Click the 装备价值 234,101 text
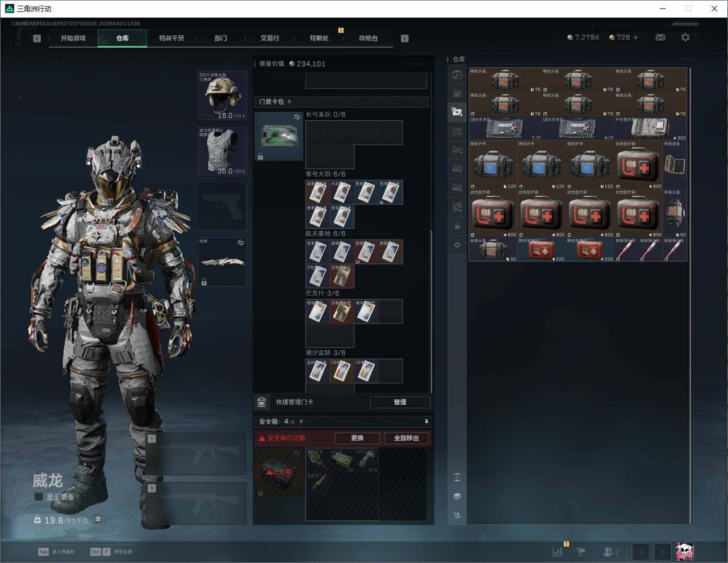 tap(292, 64)
